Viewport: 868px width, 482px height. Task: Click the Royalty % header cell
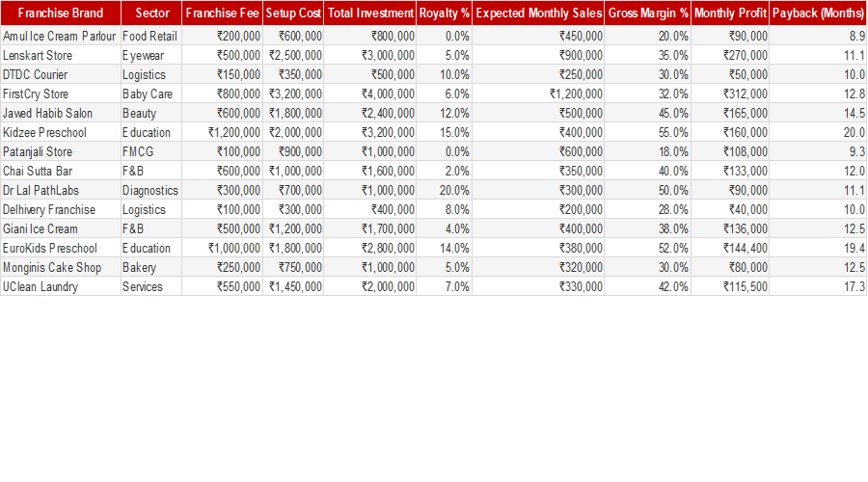click(444, 13)
